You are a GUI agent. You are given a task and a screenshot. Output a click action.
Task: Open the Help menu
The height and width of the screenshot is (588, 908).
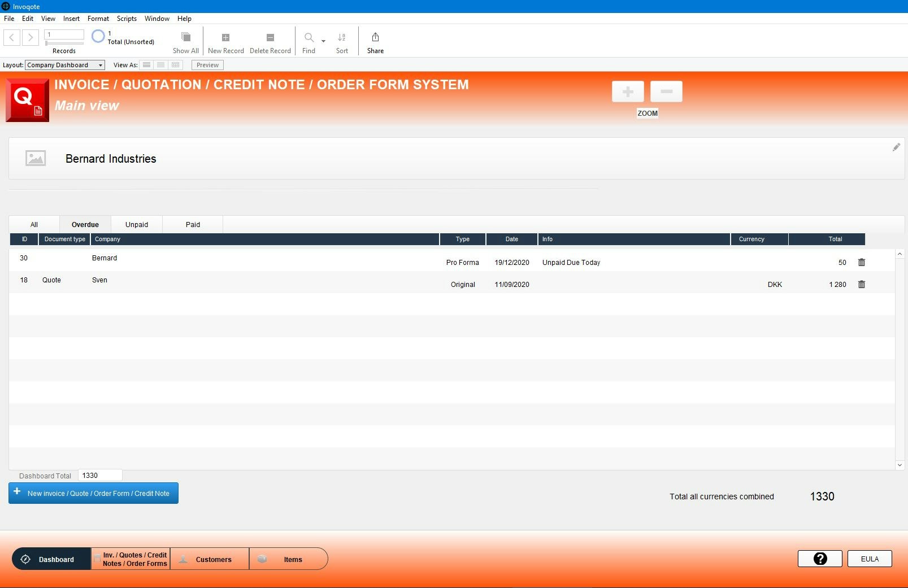coord(184,19)
